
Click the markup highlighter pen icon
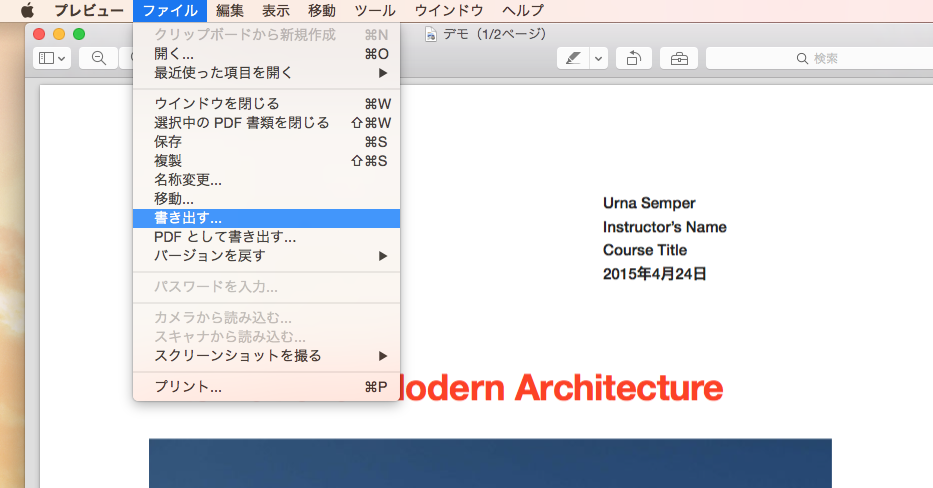(x=573, y=58)
